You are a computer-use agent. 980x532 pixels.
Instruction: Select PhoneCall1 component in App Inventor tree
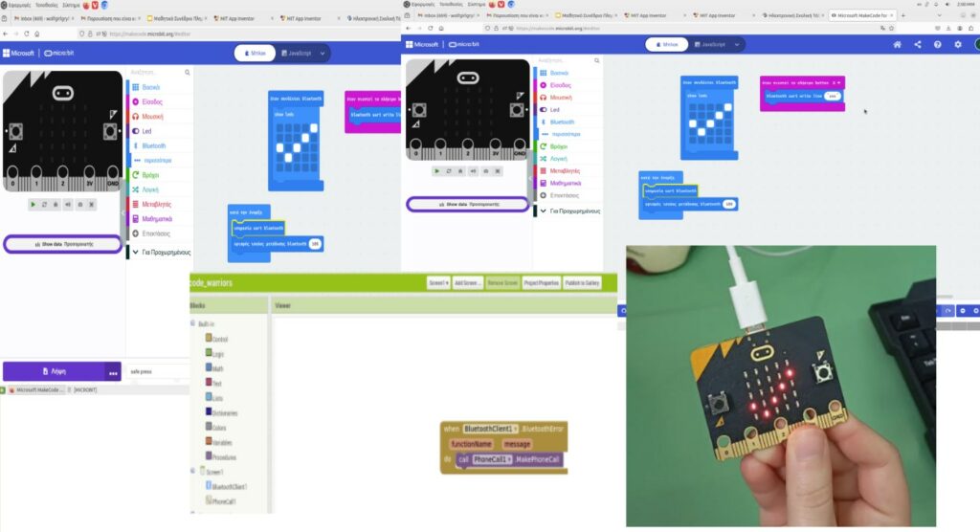pyautogui.click(x=221, y=501)
